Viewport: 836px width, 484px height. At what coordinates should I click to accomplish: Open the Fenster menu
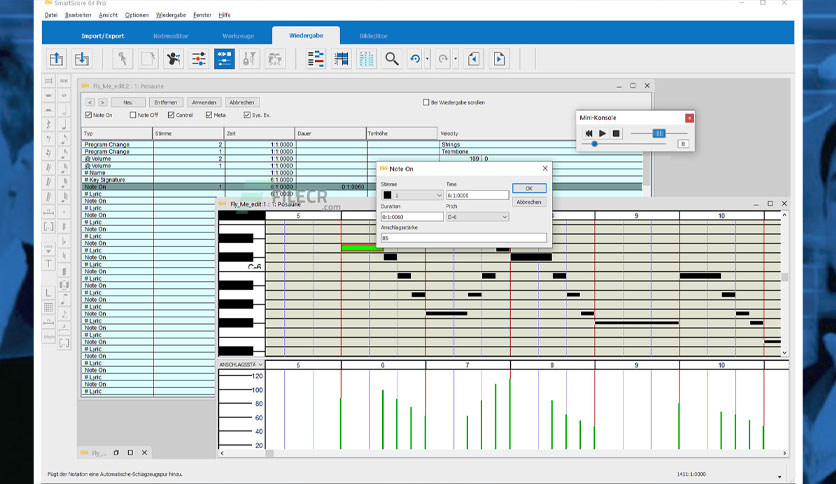click(x=203, y=15)
